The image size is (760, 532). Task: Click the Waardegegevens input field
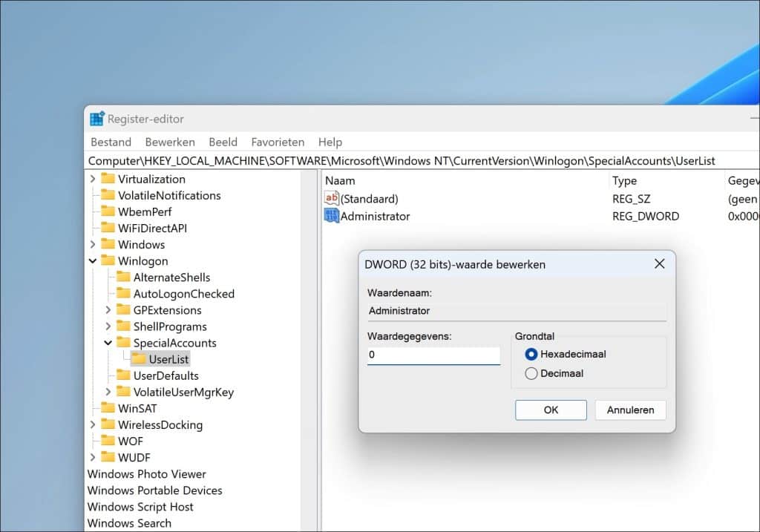(433, 355)
